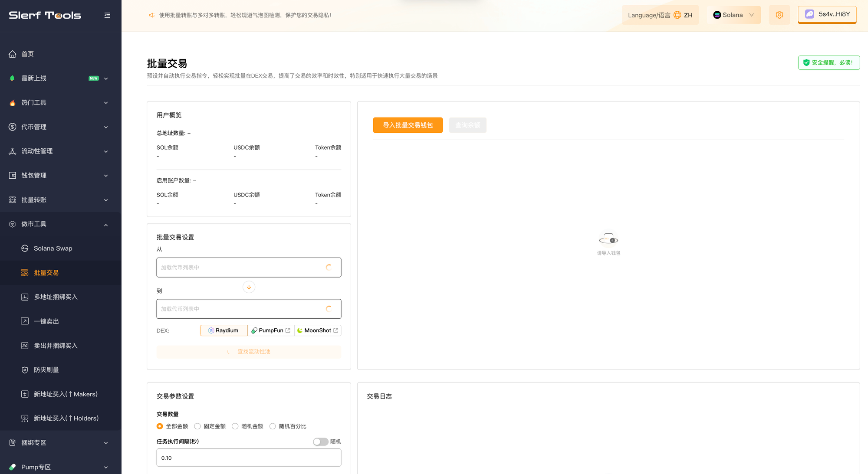Collapse the sidebar with the menu-fold icon

tap(107, 15)
